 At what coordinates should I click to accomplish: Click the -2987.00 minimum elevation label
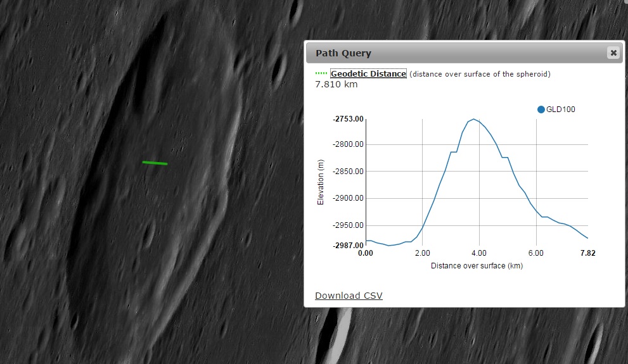point(348,245)
